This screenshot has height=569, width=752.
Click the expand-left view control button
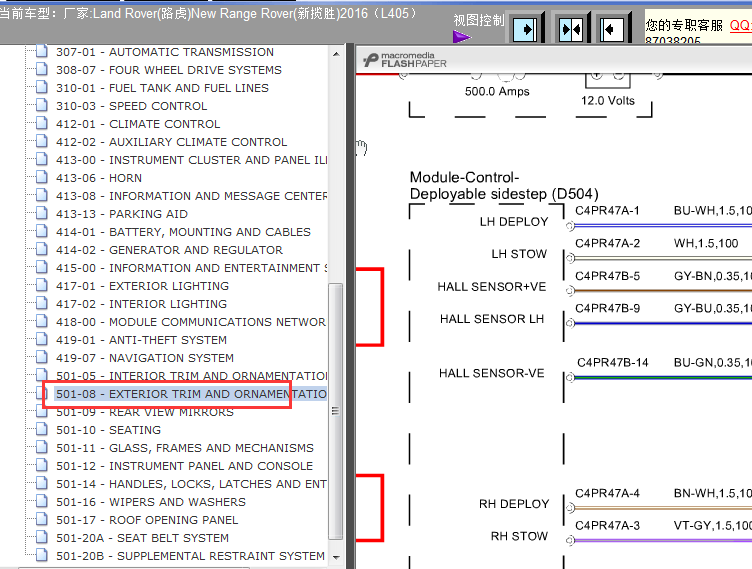pos(611,29)
